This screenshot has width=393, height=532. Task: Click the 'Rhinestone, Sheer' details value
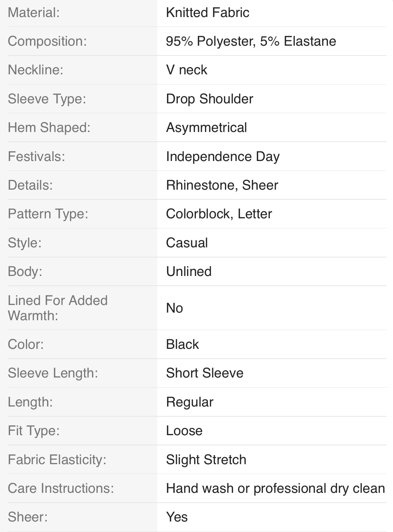pyautogui.click(x=222, y=185)
